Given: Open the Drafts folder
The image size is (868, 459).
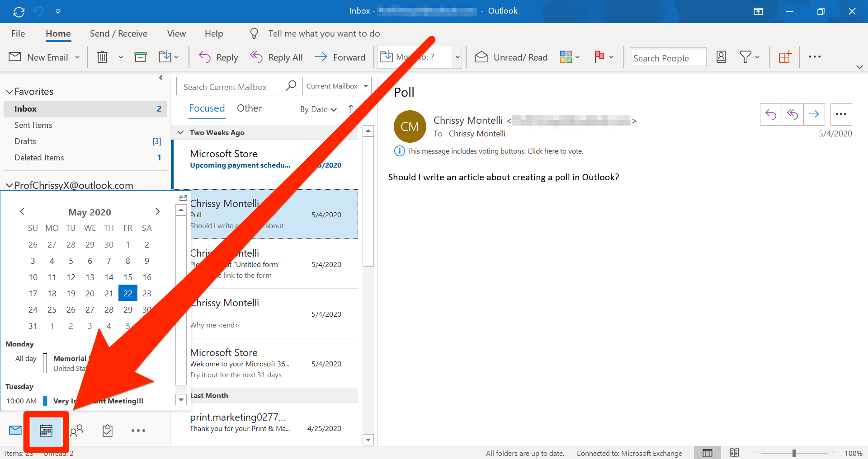Looking at the screenshot, I should (x=85, y=141).
